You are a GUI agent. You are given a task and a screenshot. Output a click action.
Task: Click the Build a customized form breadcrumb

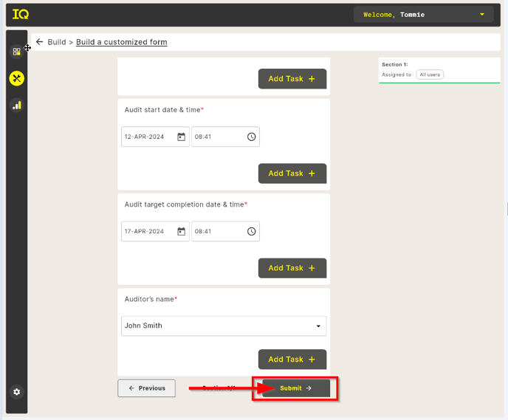click(x=121, y=42)
